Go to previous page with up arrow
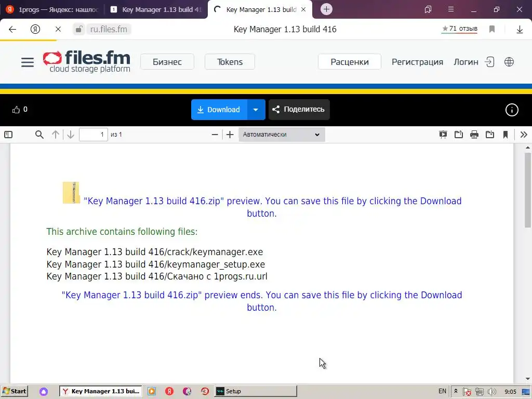The width and height of the screenshot is (532, 399). 55,135
